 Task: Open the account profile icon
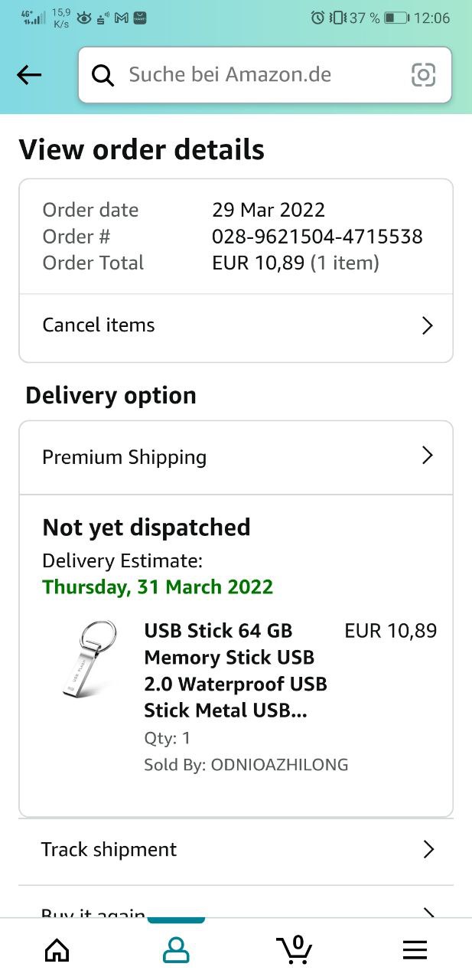coord(176,950)
